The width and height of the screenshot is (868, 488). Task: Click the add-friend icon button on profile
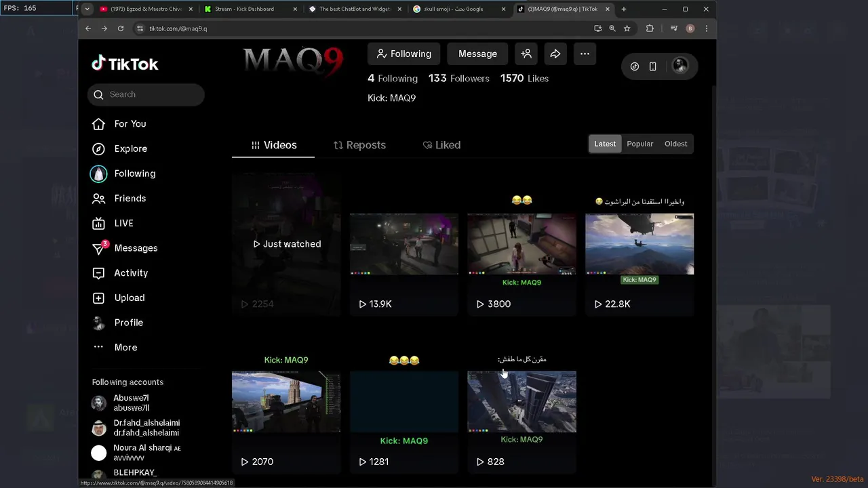point(526,54)
